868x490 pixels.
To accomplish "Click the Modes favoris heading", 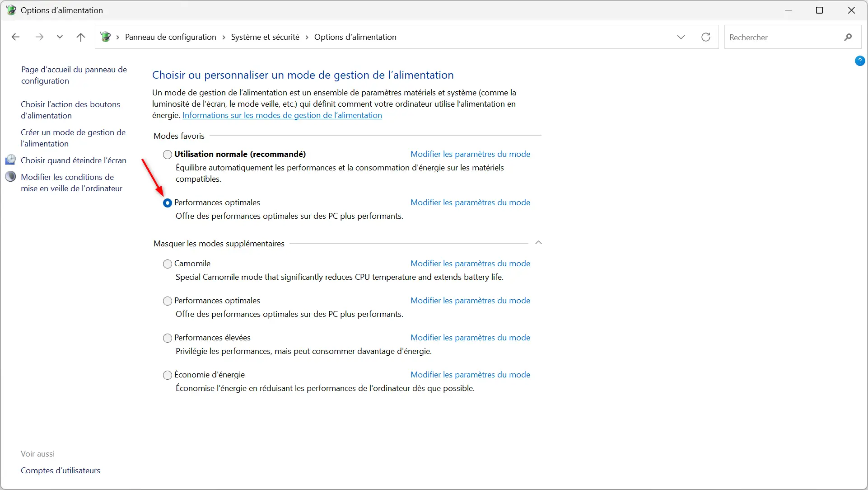I will [179, 136].
